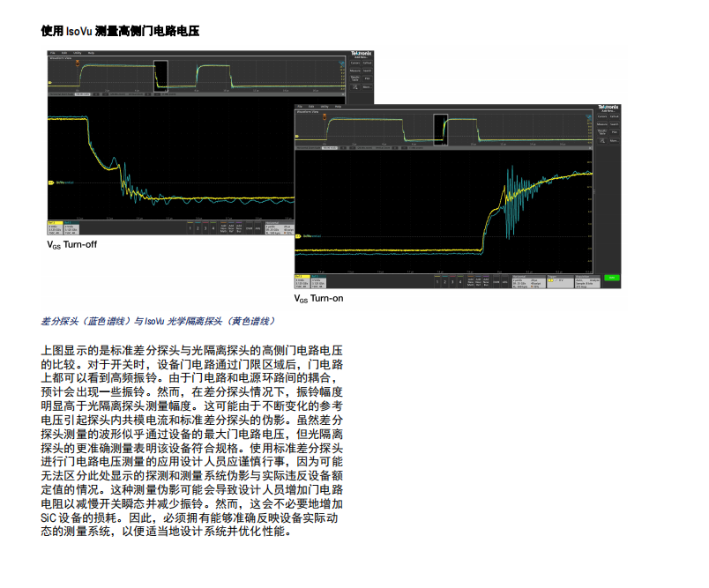Image resolution: width=709 pixels, height=588 pixels.
Task: Open Utility menu in the Turn-on scope
Action: [x=325, y=107]
